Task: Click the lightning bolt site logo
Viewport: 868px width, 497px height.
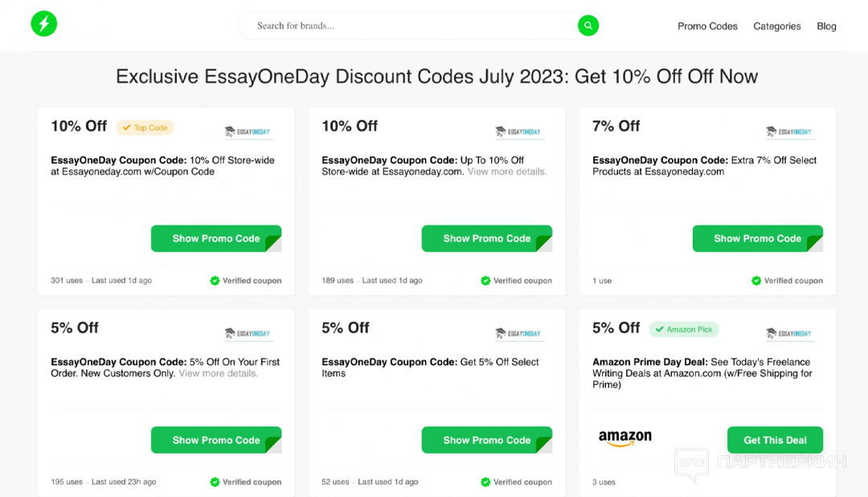Action: click(43, 23)
